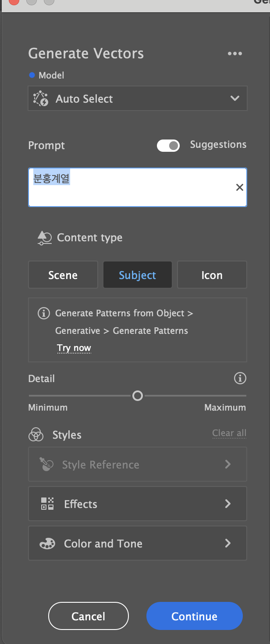Click the Styles overlapping circles icon
Viewport: 270px width, 644px height.
click(36, 435)
